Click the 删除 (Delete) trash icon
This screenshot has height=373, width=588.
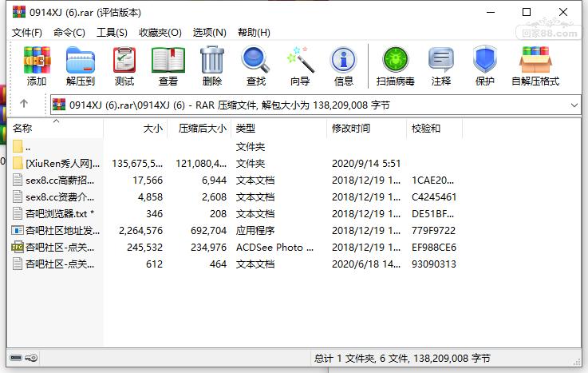pos(212,60)
